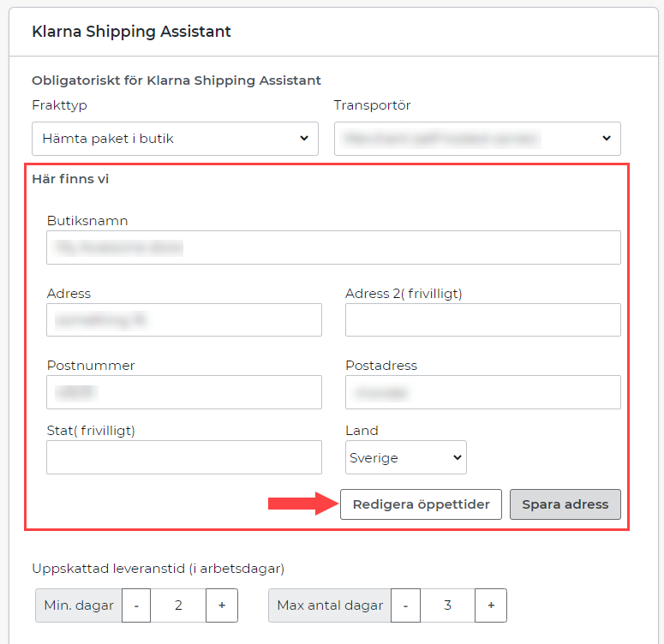Viewport: 664px width, 644px height.
Task: Click the Adress text field
Action: [x=184, y=320]
